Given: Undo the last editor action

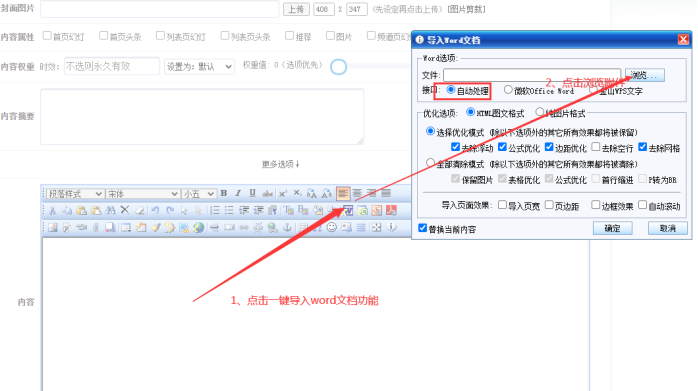Looking at the screenshot, I should [x=155, y=210].
